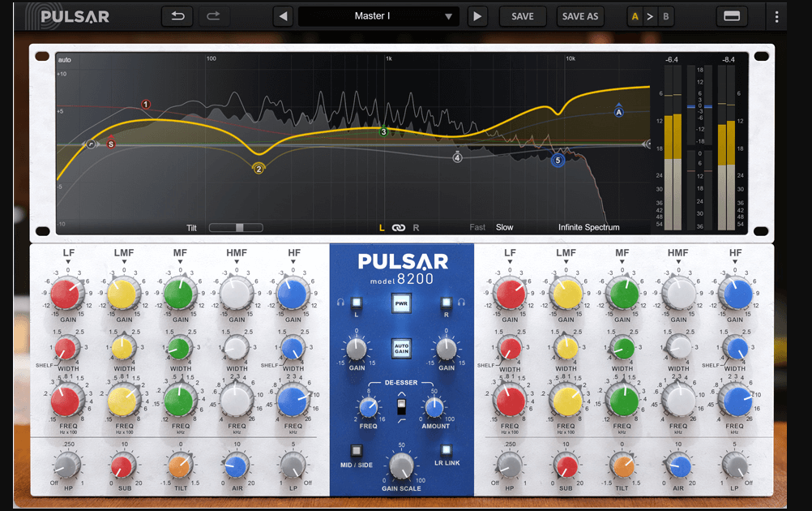Select EQ band node 2 on graph
Image resolution: width=812 pixels, height=511 pixels.
click(x=259, y=169)
